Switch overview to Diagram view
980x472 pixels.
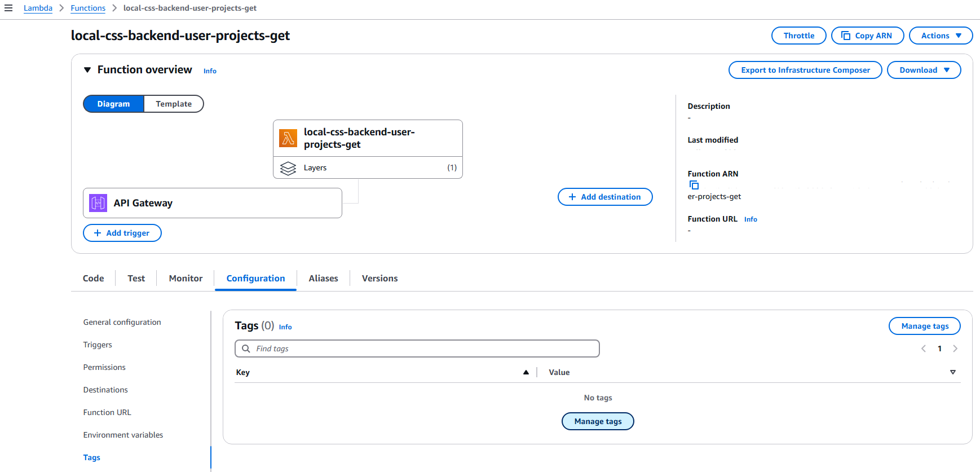tap(113, 104)
